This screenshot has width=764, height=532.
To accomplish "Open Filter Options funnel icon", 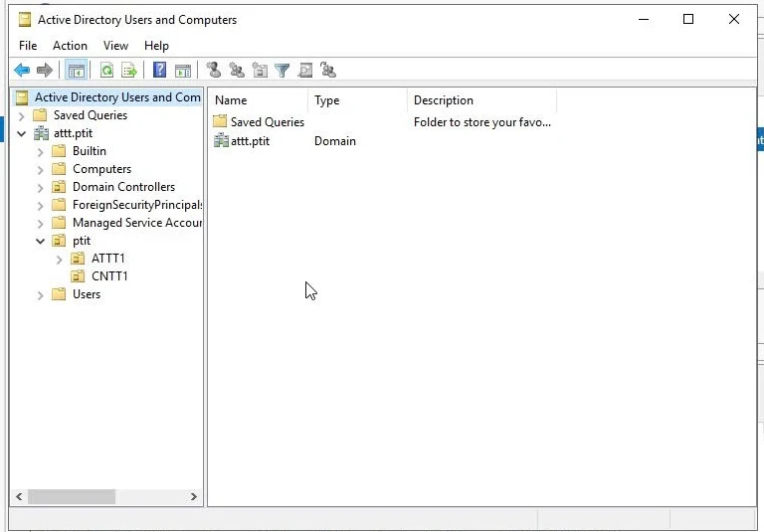I will (283, 71).
